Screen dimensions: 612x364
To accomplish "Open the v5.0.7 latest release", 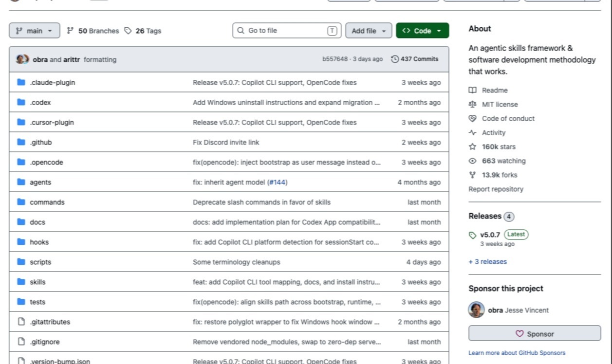I will coord(490,235).
